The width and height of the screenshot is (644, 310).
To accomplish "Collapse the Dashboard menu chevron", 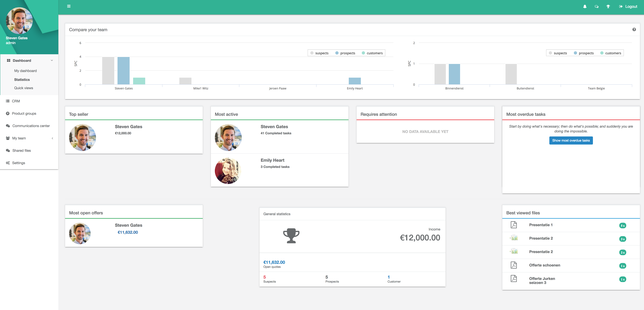I will tap(52, 60).
